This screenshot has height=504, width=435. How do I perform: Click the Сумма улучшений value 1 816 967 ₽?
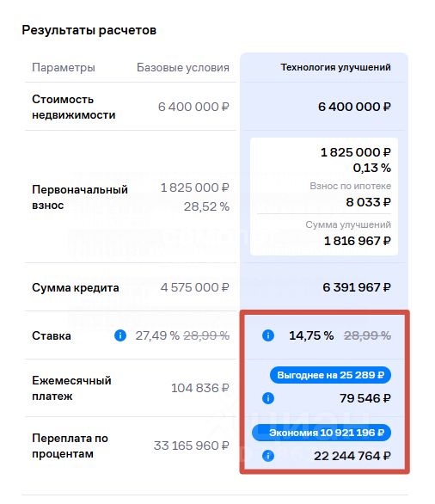358,241
